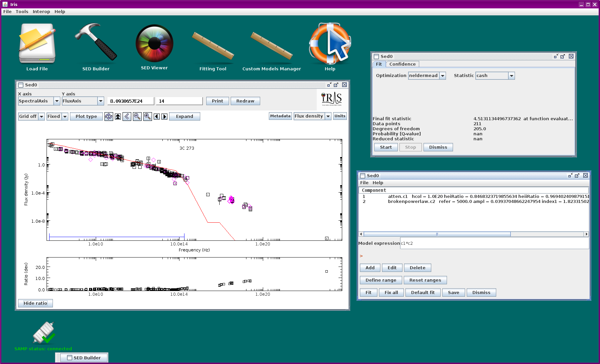This screenshot has height=364, width=600.
Task: Open the Fitting Tool ruler icon
Action: [x=213, y=46]
